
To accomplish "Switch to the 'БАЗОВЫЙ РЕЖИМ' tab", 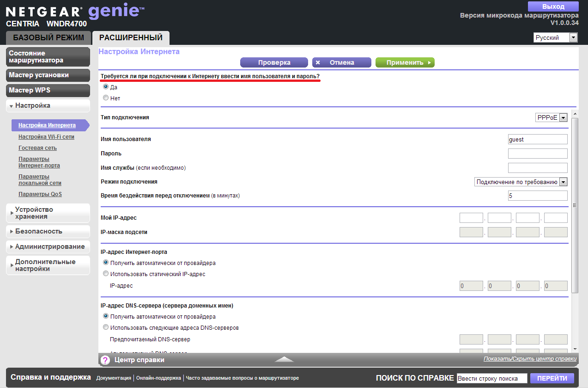I will coord(48,37).
